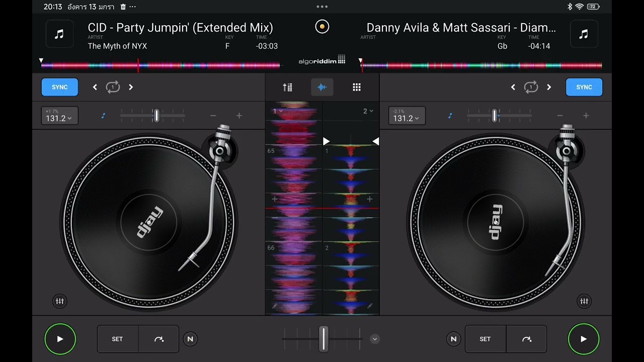
Task: Switch to pads grid view tab
Action: 357,87
